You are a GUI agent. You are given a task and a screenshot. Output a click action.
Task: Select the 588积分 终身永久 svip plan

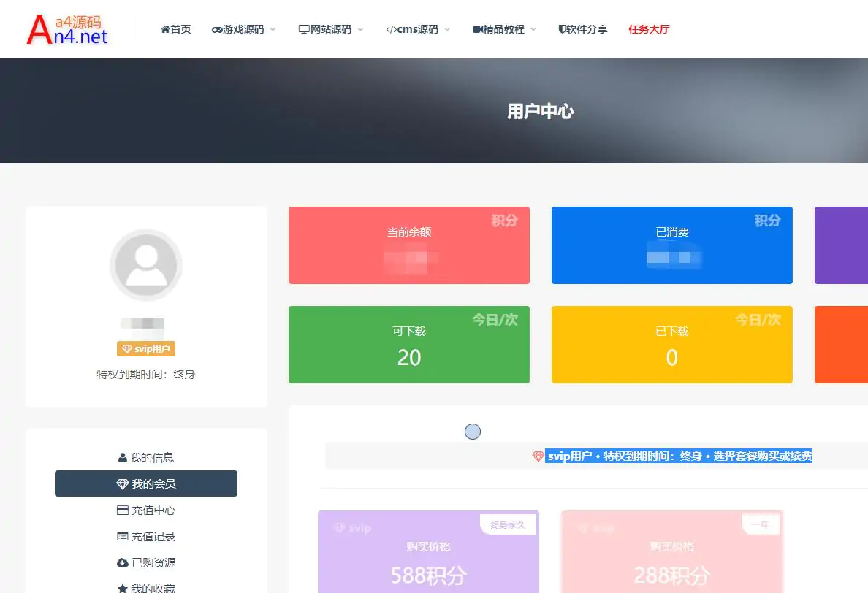coord(428,552)
